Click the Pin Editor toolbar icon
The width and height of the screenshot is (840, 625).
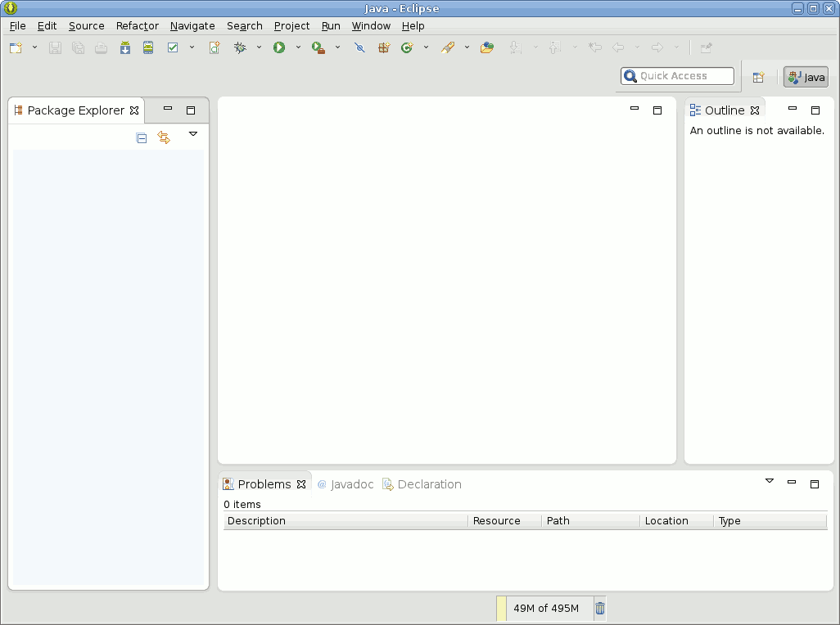click(x=706, y=47)
